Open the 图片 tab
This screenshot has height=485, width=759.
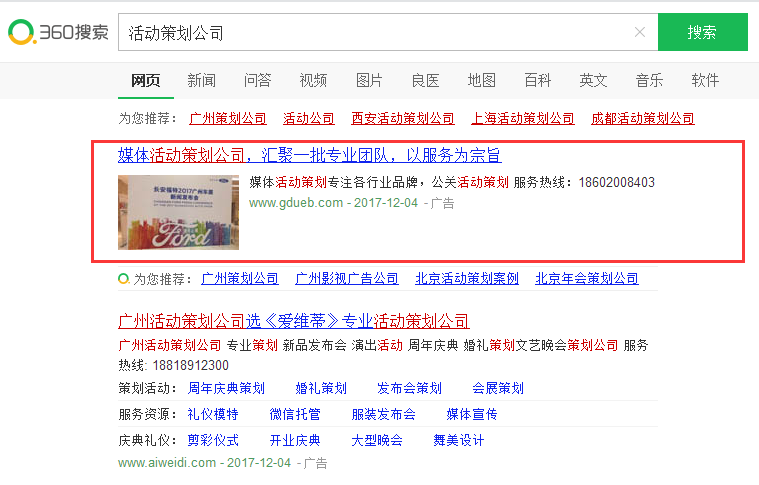pos(369,80)
